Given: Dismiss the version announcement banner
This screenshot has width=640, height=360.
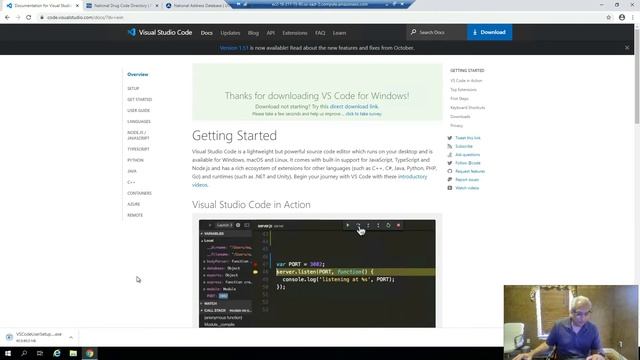Looking at the screenshot, I should (627, 48).
